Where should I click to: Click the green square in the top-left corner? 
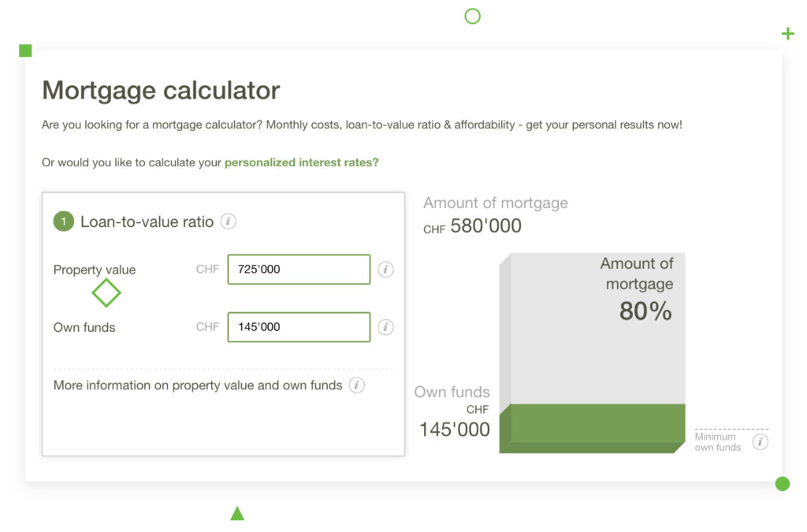click(x=25, y=49)
